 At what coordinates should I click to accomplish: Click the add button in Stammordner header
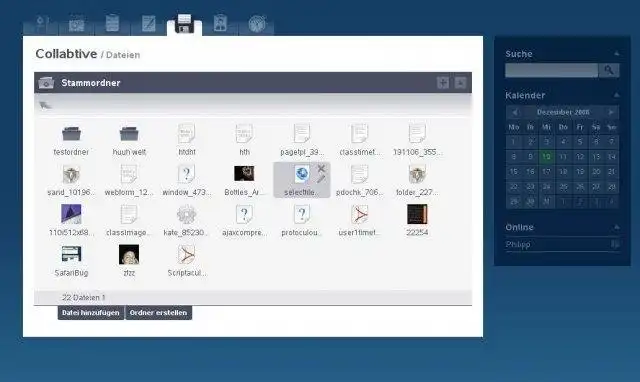pyautogui.click(x=443, y=82)
